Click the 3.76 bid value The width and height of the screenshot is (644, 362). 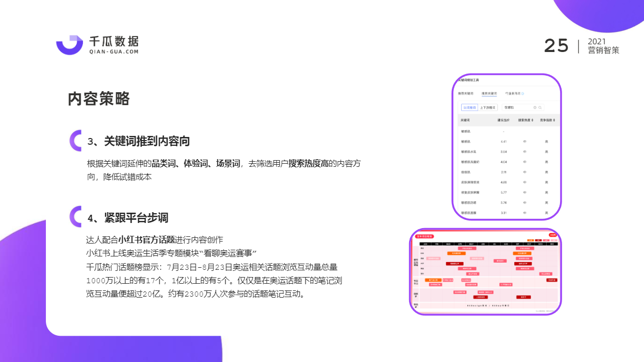504,202
